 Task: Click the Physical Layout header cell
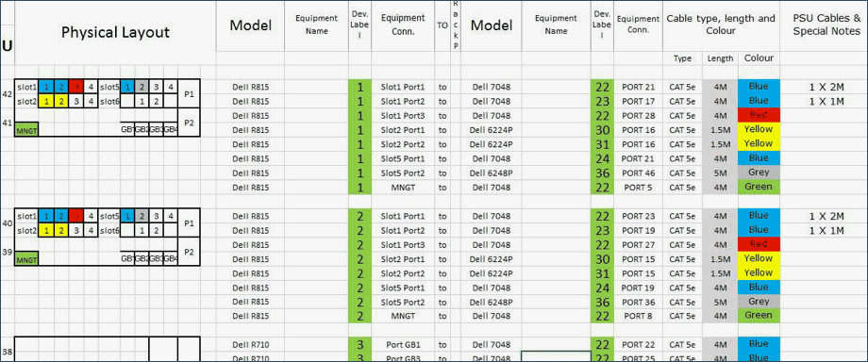coord(115,33)
